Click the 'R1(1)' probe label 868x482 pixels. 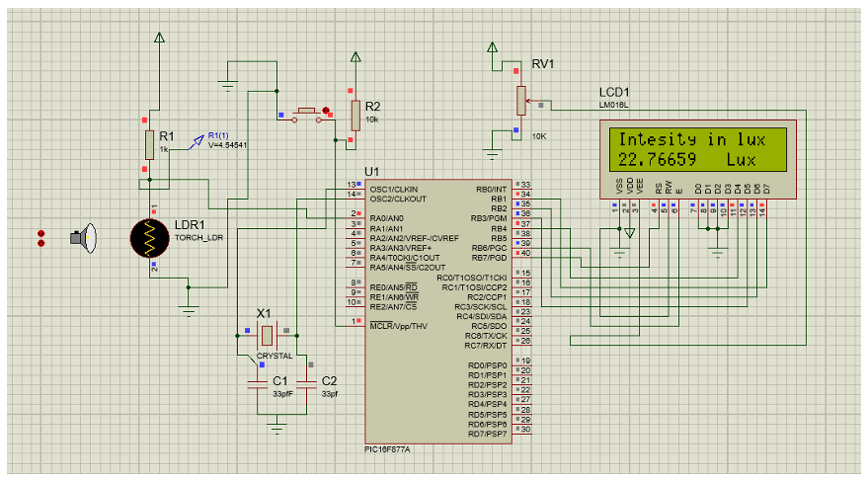coord(218,135)
